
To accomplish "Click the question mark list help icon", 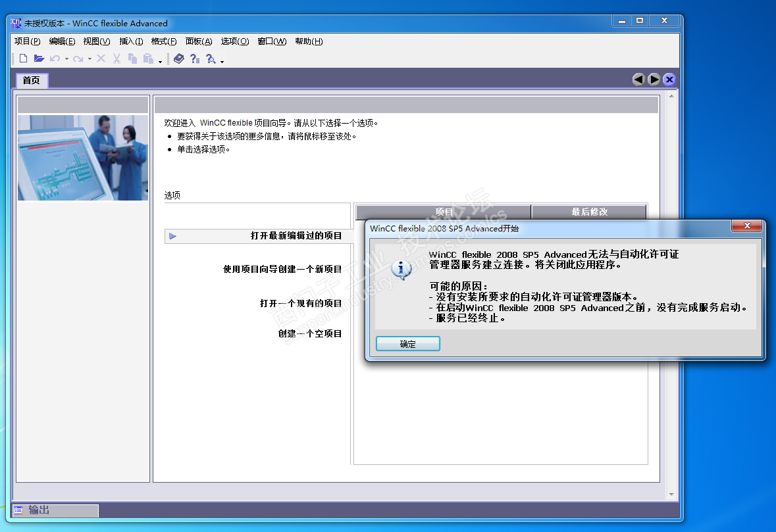I will click(195, 59).
